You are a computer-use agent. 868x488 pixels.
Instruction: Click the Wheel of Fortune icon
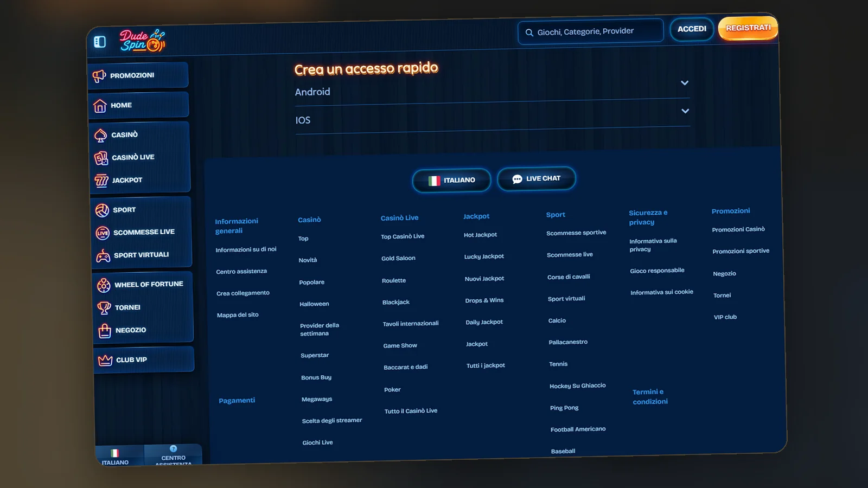click(x=104, y=285)
